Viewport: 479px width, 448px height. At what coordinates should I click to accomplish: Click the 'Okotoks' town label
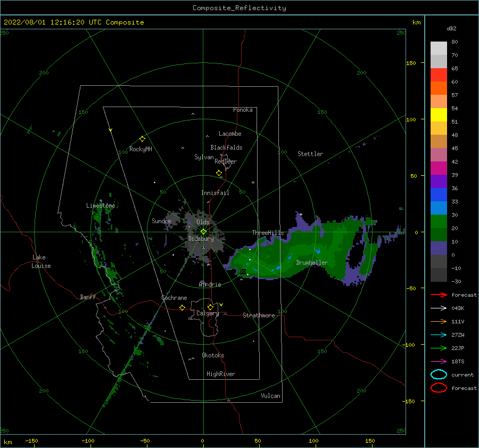213,355
